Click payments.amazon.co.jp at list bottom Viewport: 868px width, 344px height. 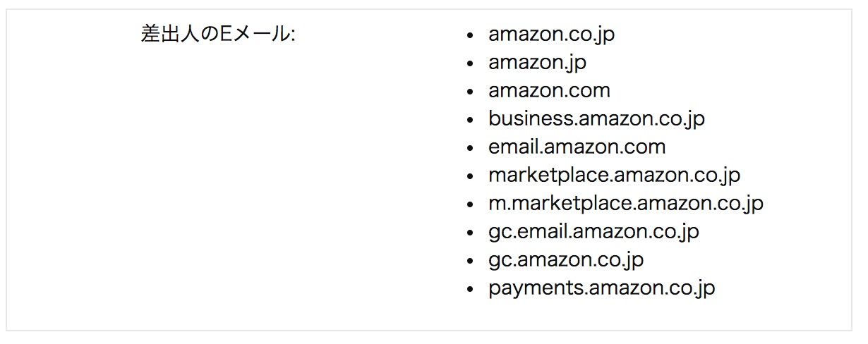pyautogui.click(x=601, y=288)
